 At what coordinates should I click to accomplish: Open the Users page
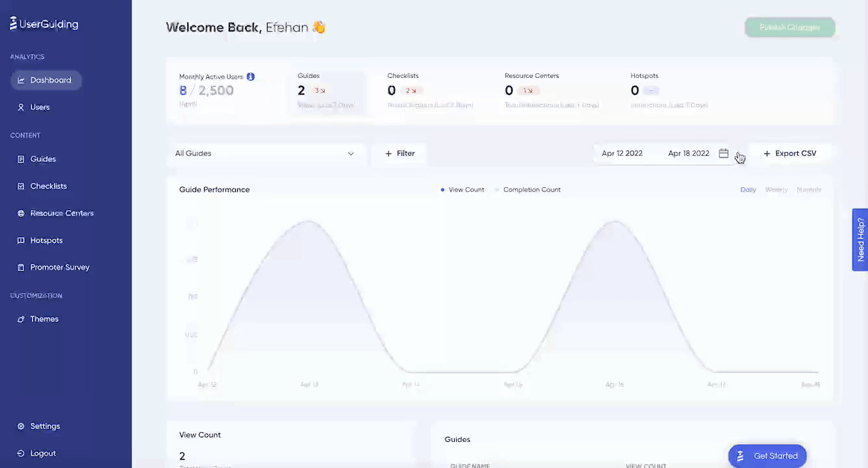(40, 107)
